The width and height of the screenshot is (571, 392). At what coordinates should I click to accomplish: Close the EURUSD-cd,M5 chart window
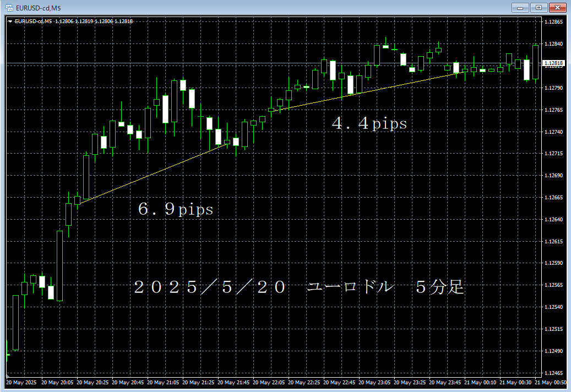557,8
